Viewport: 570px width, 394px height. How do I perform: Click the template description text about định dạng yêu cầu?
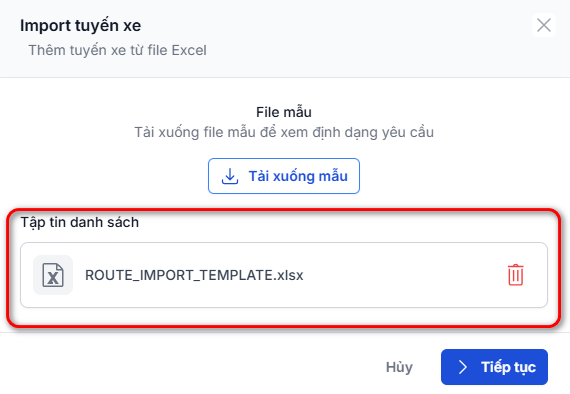click(284, 132)
